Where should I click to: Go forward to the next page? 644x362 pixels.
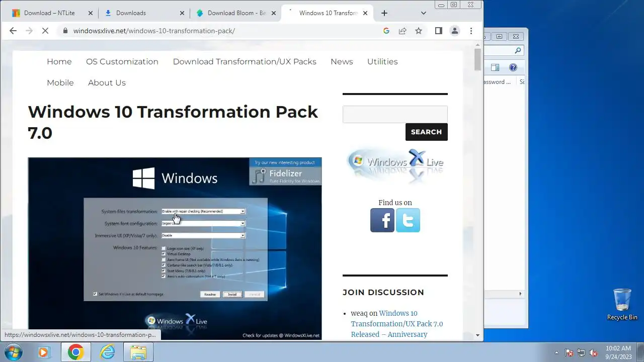click(29, 31)
